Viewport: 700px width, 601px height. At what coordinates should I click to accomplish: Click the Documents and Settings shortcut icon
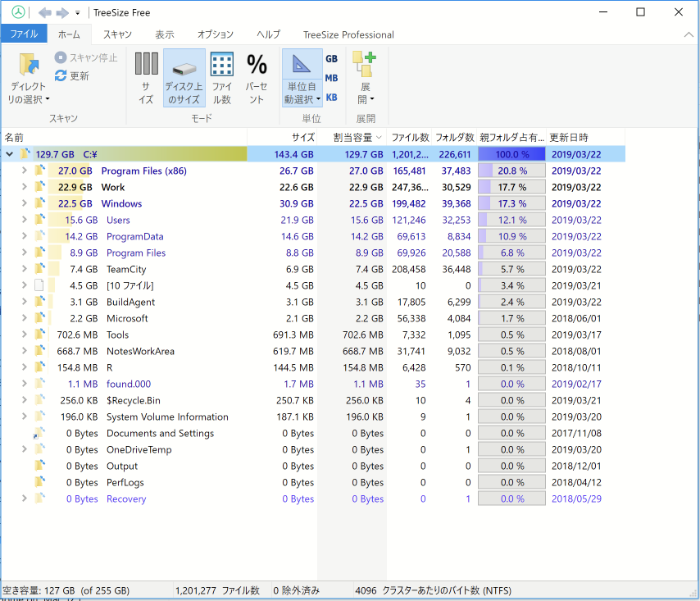(39, 433)
